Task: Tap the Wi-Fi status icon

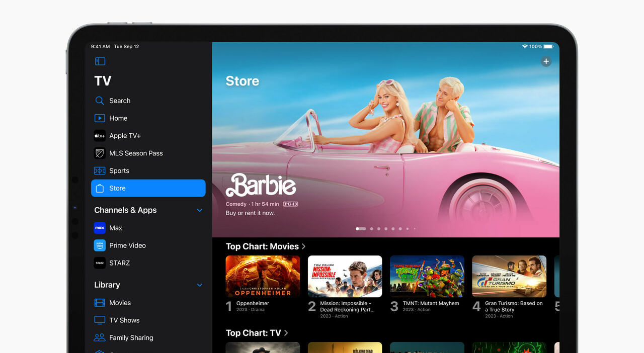Action: (525, 46)
